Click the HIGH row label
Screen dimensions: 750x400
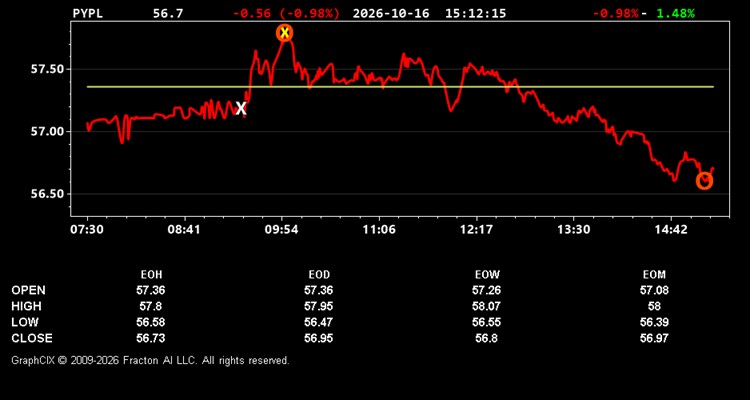pos(26,306)
